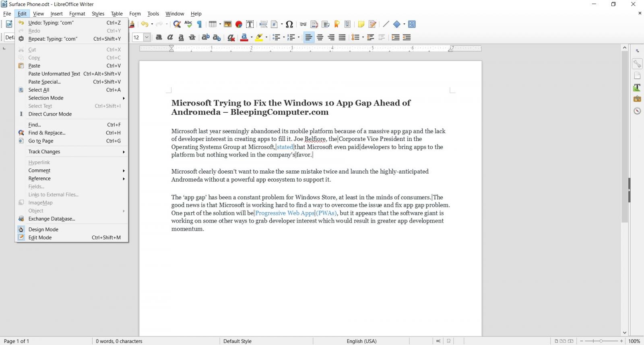Apply yellow highlighting color

pos(259,37)
